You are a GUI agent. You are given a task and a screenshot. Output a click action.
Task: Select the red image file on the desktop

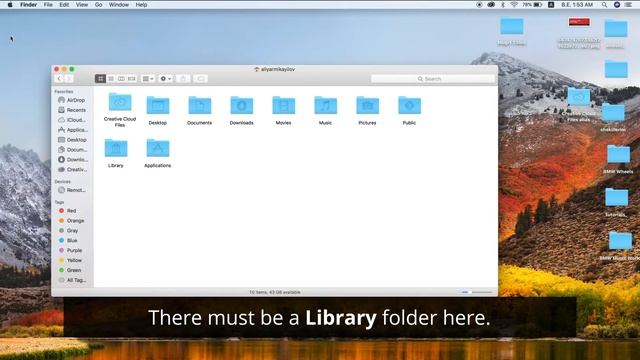click(579, 22)
